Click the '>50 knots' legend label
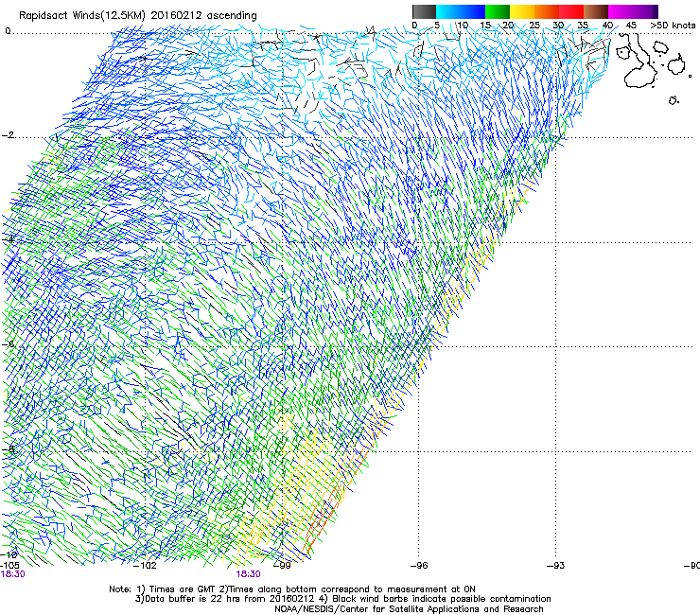Image resolution: width=700 pixels, height=615 pixels. [x=673, y=26]
